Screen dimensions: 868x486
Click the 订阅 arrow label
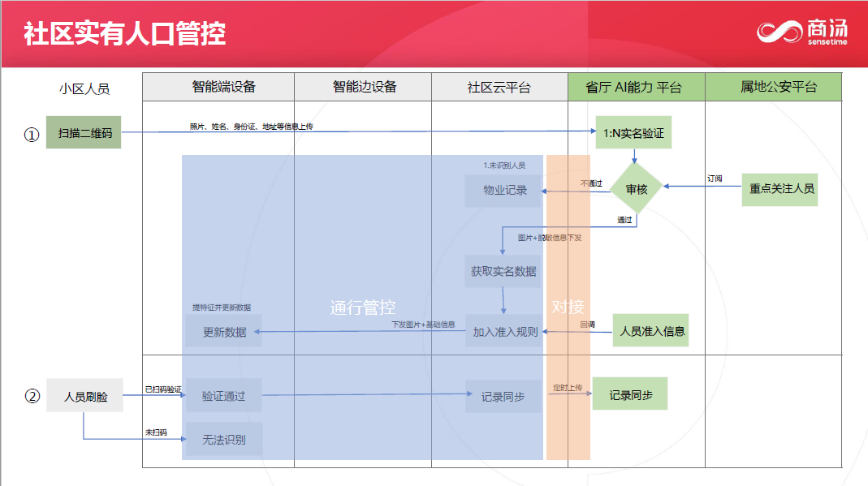tap(715, 178)
